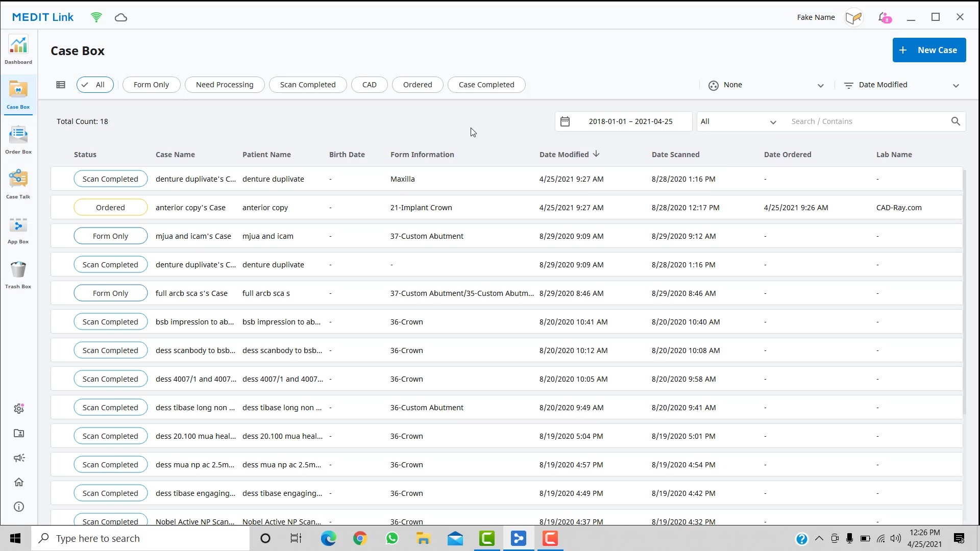This screenshot has height=551, width=980.
Task: Sort by Patient Name column header
Action: (x=266, y=155)
